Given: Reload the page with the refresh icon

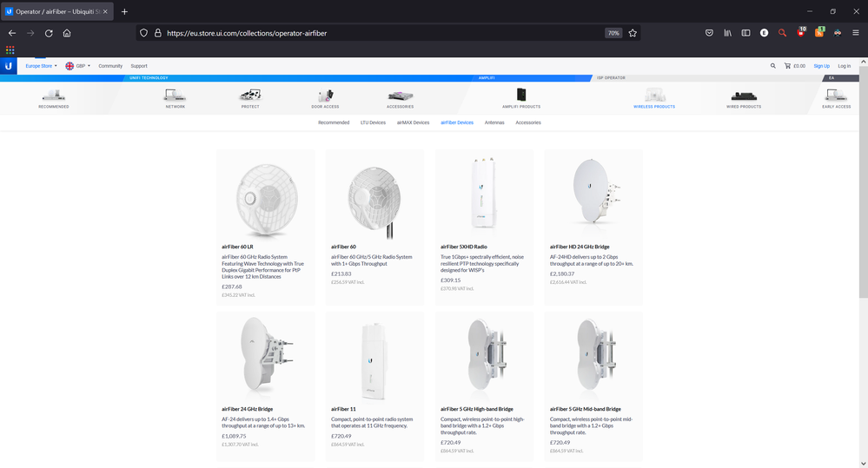Looking at the screenshot, I should (x=49, y=33).
